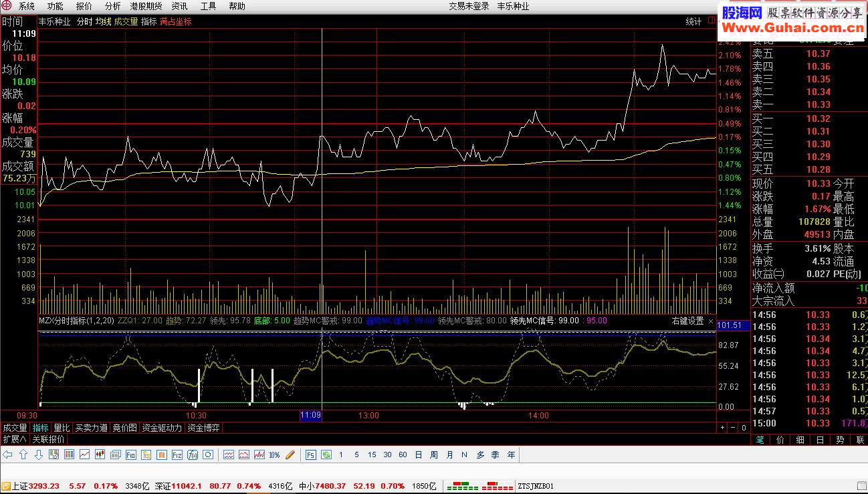
Task: Click the back arrow toolbar icon
Action: (7, 455)
